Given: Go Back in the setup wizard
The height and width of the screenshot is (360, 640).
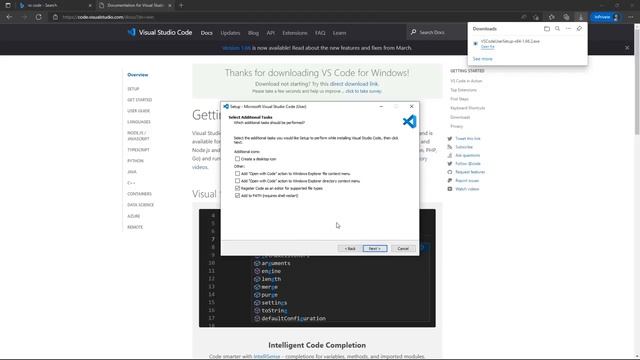Looking at the screenshot, I should point(350,249).
